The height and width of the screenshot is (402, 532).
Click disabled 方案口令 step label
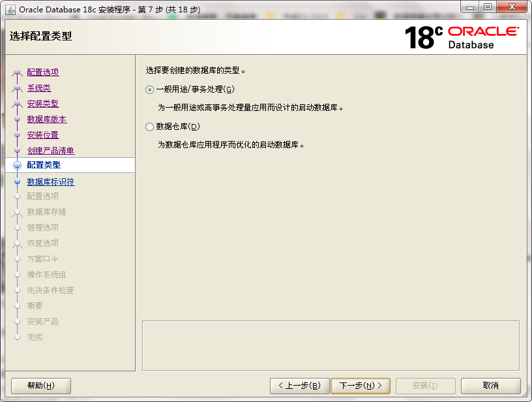pos(43,259)
